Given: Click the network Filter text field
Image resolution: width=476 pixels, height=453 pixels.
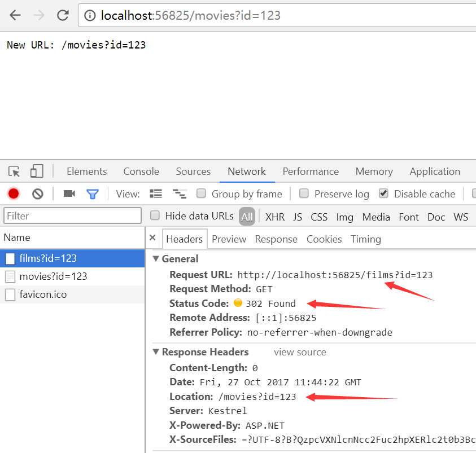Looking at the screenshot, I should pos(72,216).
